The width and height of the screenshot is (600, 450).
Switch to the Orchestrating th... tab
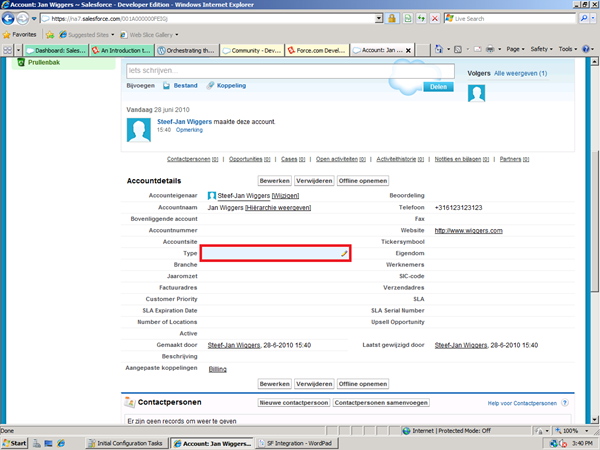(x=187, y=50)
